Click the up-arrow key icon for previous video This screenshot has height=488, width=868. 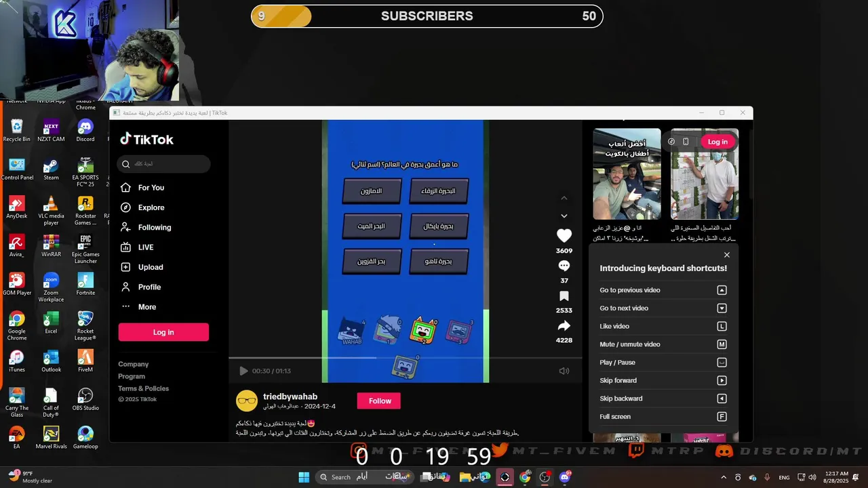click(x=722, y=290)
